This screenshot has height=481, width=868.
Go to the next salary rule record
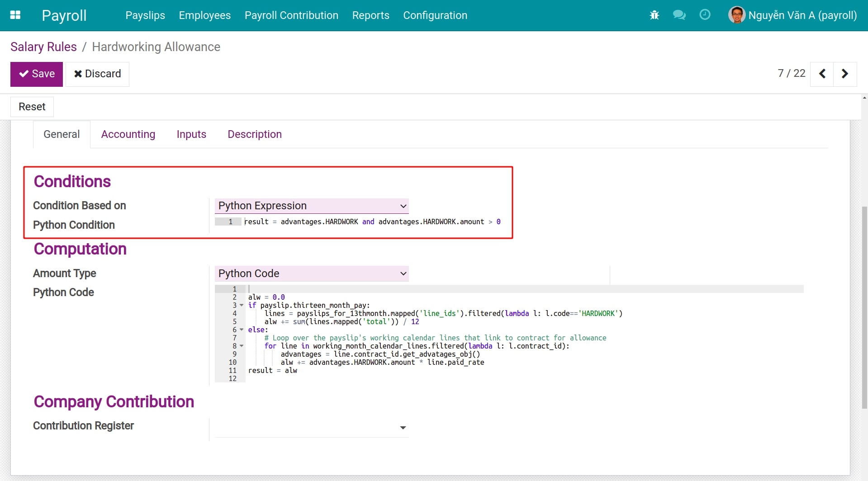point(844,74)
